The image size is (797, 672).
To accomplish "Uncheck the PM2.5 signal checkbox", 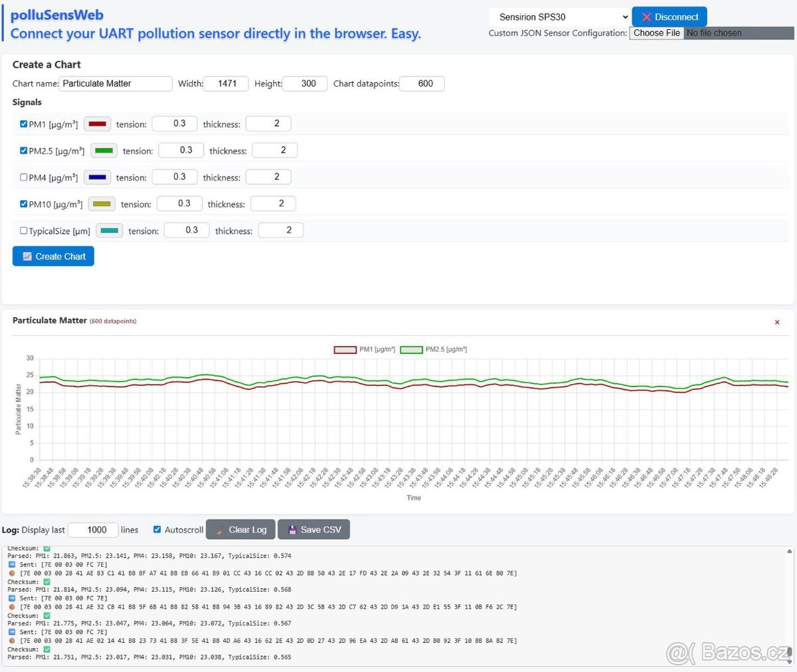I will pyautogui.click(x=24, y=151).
